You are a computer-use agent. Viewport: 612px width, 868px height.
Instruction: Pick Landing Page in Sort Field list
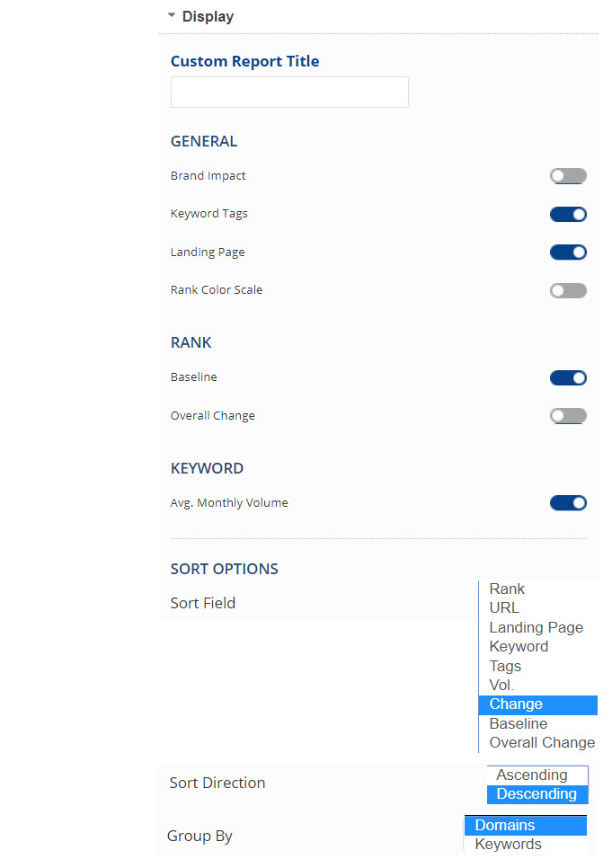[536, 627]
